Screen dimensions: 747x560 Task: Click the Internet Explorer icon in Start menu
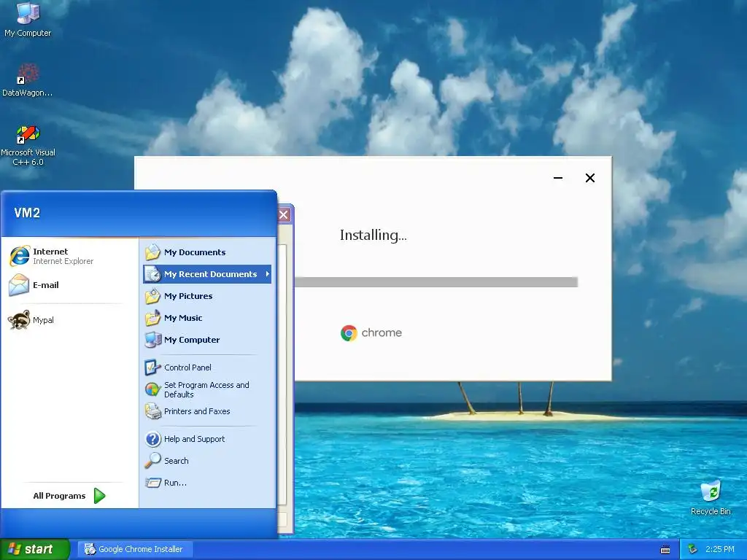coord(20,256)
